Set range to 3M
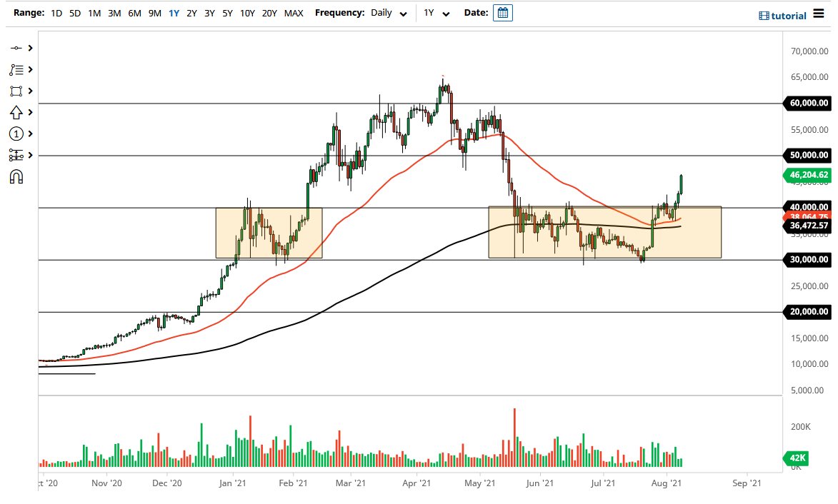The width and height of the screenshot is (838, 504). pyautogui.click(x=114, y=14)
